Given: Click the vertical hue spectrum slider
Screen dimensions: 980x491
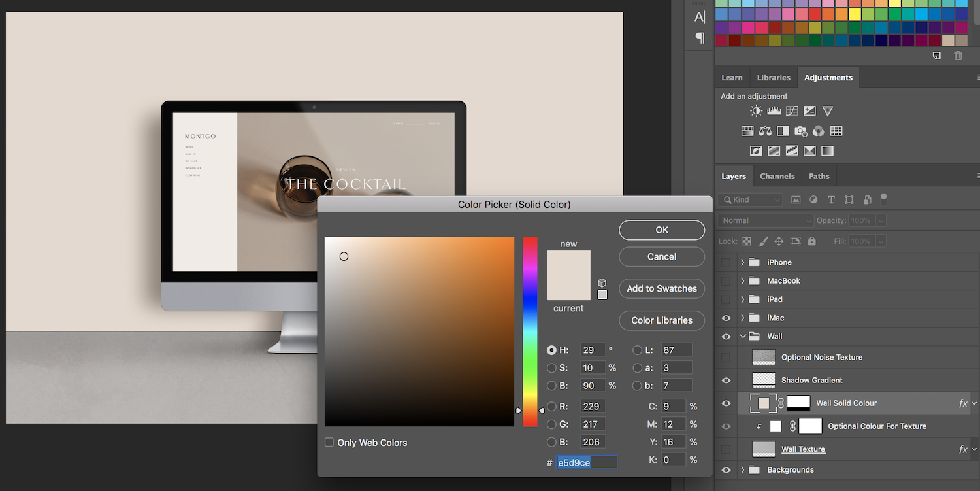Looking at the screenshot, I should pos(530,331).
